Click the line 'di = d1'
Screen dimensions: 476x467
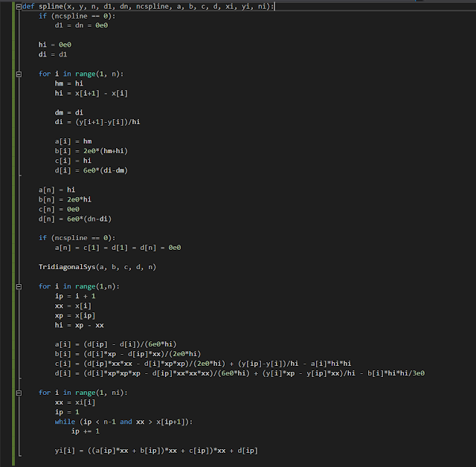(x=53, y=54)
